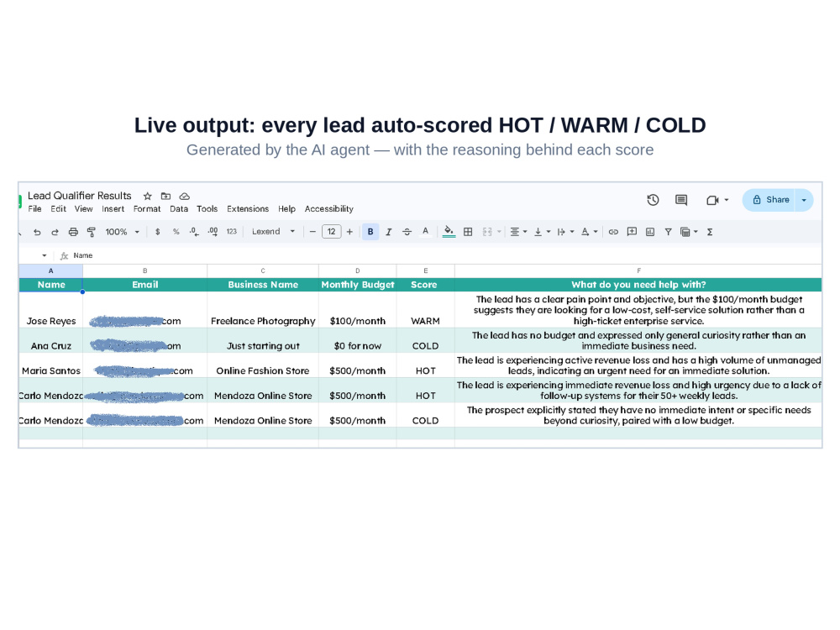
Task: Decrease the font size
Action: pyautogui.click(x=312, y=232)
